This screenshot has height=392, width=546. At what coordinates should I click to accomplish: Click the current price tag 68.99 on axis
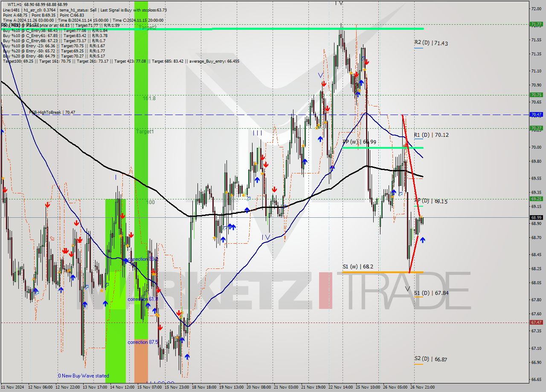[536, 217]
